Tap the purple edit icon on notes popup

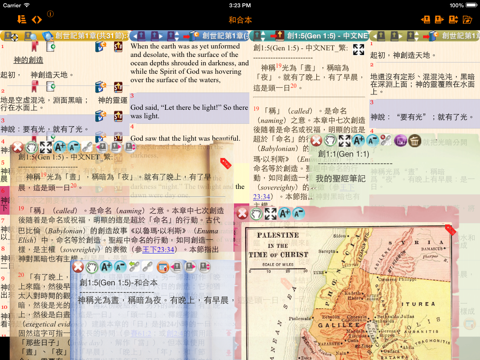tap(400, 141)
